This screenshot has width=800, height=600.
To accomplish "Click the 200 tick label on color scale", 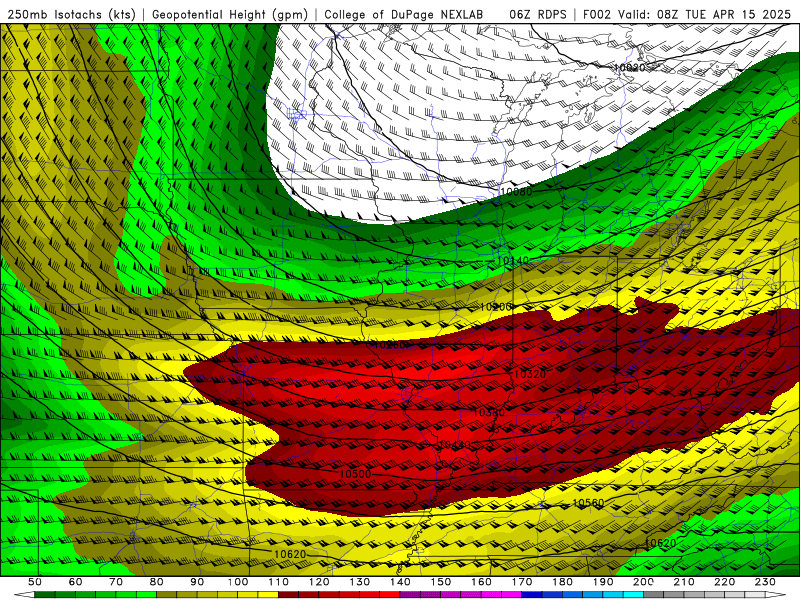I will point(644,582).
